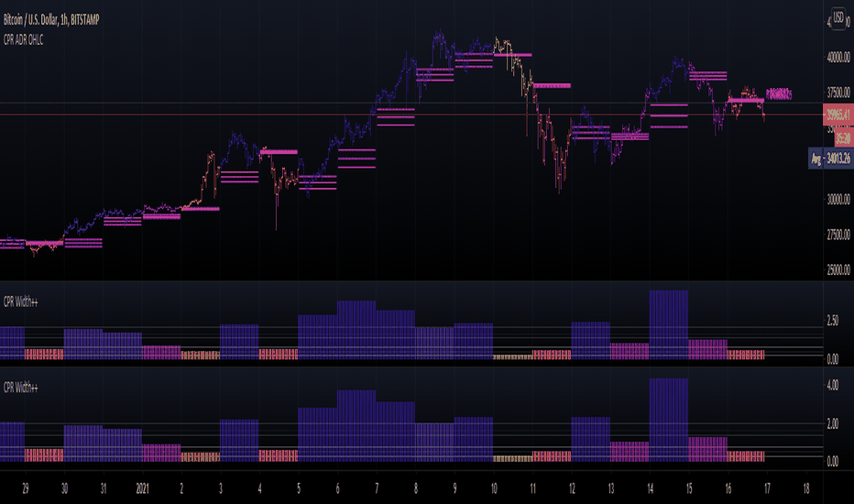This screenshot has width=854, height=504.
Task: Click the 5 date label on the time axis
Action: [x=299, y=488]
